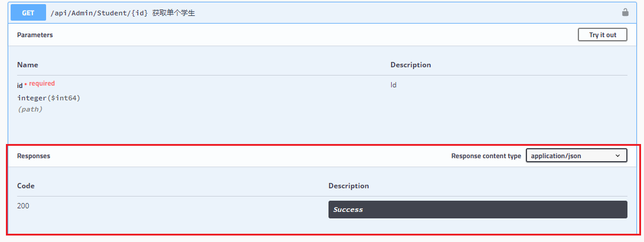Click the Name column header
This screenshot has width=644, height=242.
coord(28,65)
